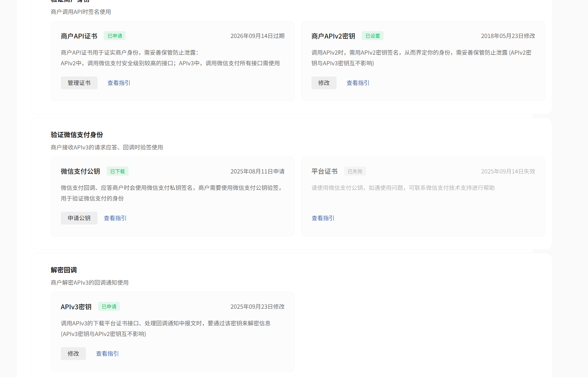588x377 pixels.
Task: Open 查看指引 link under 商户APIv2密钥
Action: pos(358,83)
